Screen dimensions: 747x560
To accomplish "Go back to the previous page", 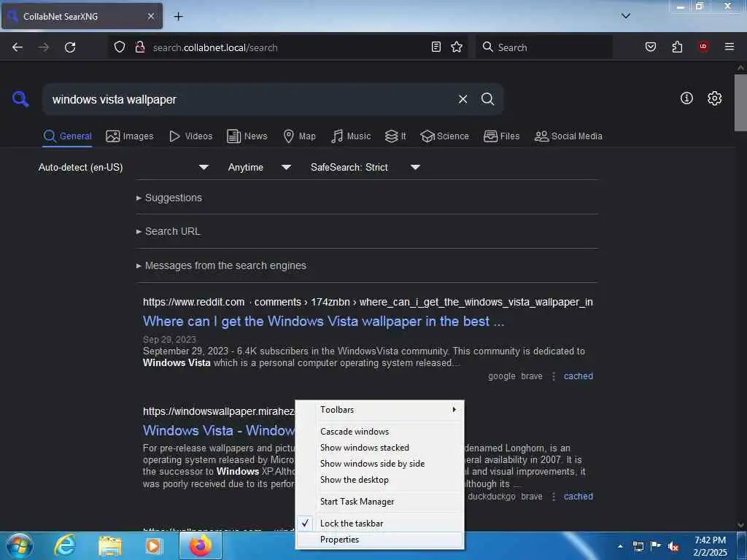I will point(18,47).
